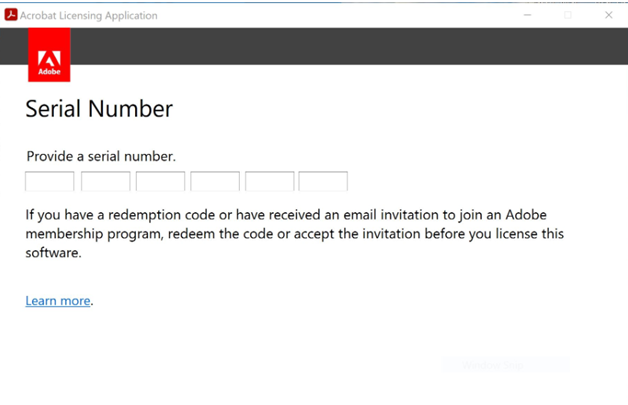Viewport: 628px width, 405px height.
Task: Click the Acrobat Licensing Application title text
Action: click(89, 16)
